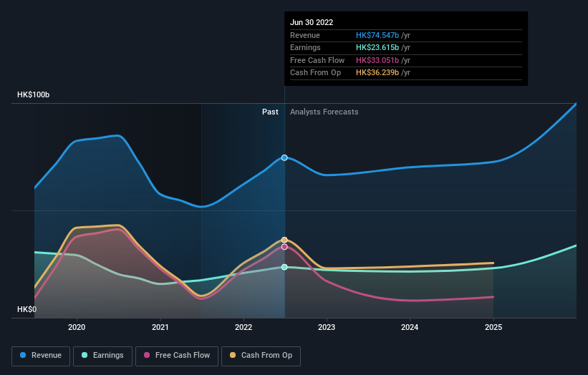Click the Revenue row label in tooltip

click(305, 35)
